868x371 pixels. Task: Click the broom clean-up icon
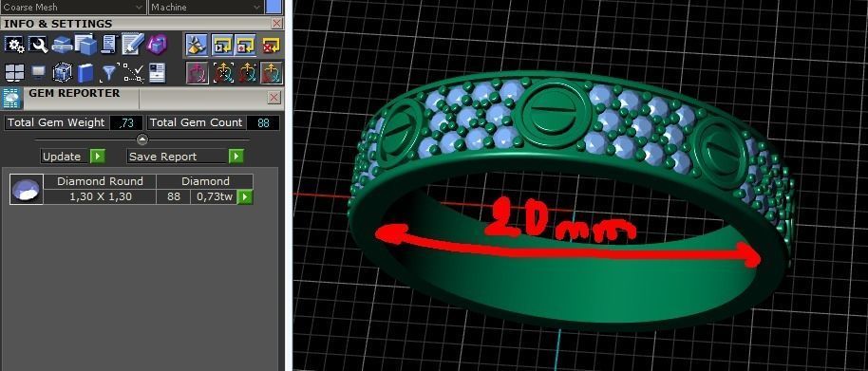tap(197, 45)
